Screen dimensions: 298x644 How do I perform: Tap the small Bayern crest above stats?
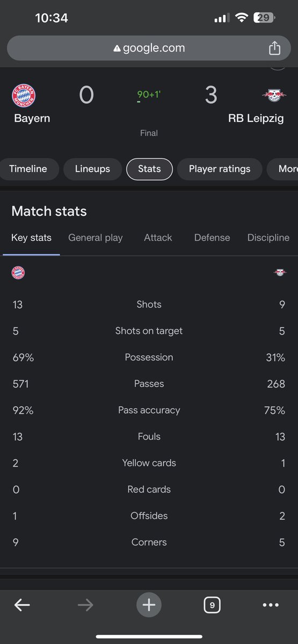pyautogui.click(x=18, y=273)
